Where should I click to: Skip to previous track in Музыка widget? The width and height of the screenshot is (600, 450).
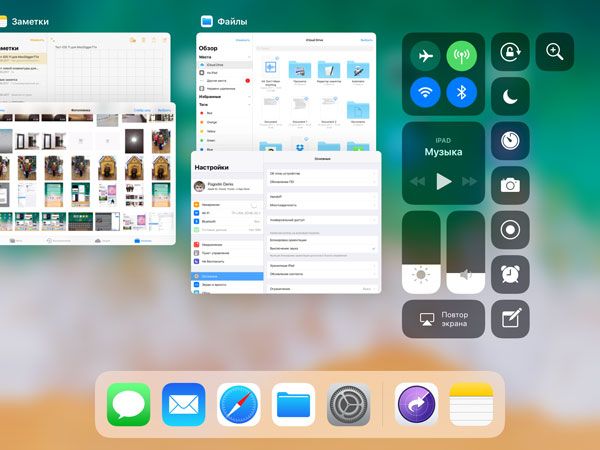click(417, 181)
